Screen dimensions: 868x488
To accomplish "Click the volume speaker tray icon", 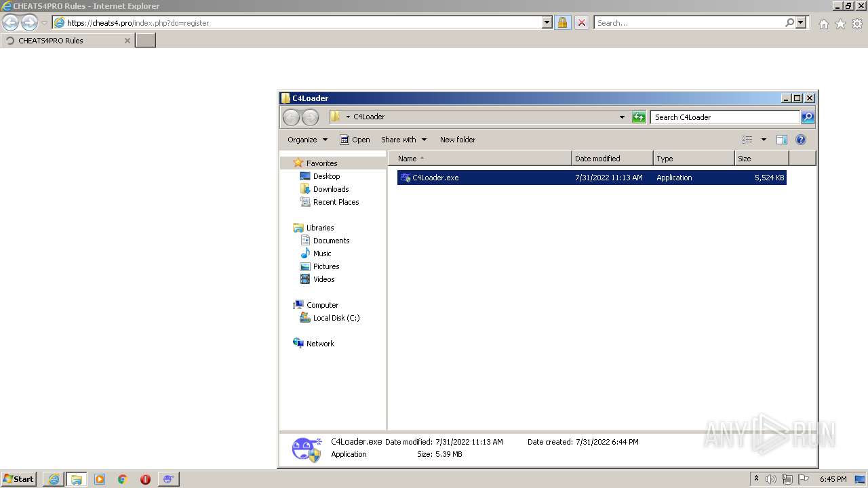I will [x=771, y=479].
